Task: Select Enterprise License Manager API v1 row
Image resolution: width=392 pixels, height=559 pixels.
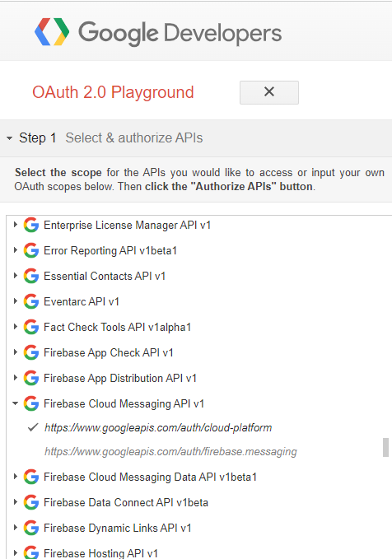Action: point(127,225)
